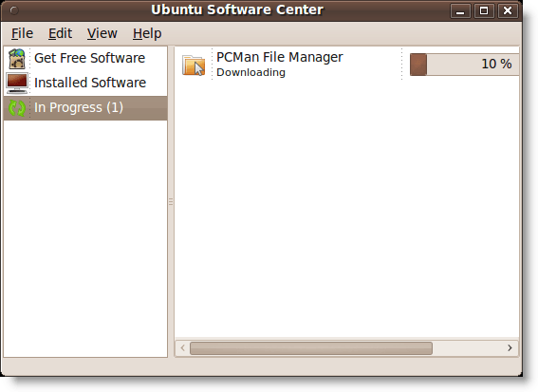This screenshot has width=538, height=392.
Task: Click the green In Progress refresh icon
Action: coord(17,108)
